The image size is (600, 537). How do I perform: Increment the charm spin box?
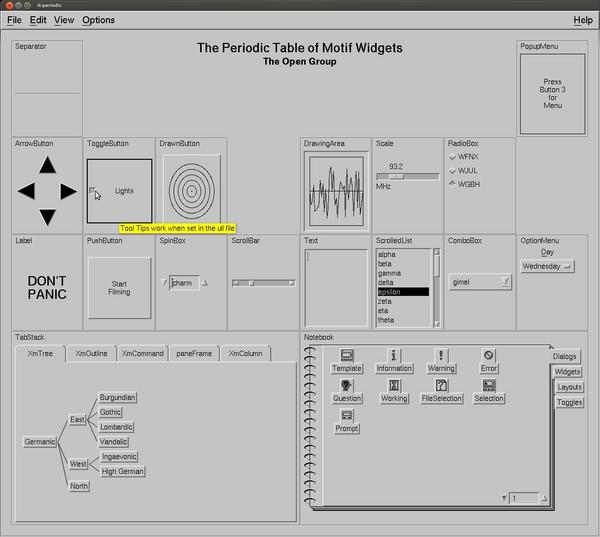click(x=205, y=283)
